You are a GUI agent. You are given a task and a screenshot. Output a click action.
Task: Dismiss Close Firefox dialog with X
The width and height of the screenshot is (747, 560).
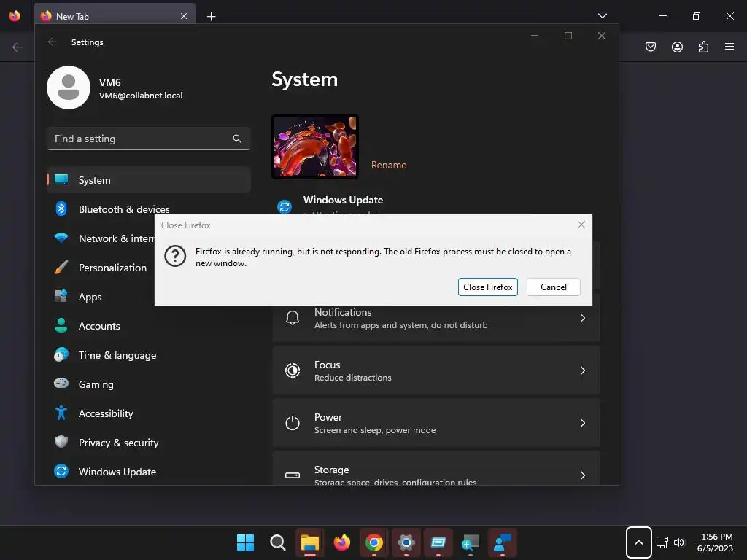coord(581,225)
